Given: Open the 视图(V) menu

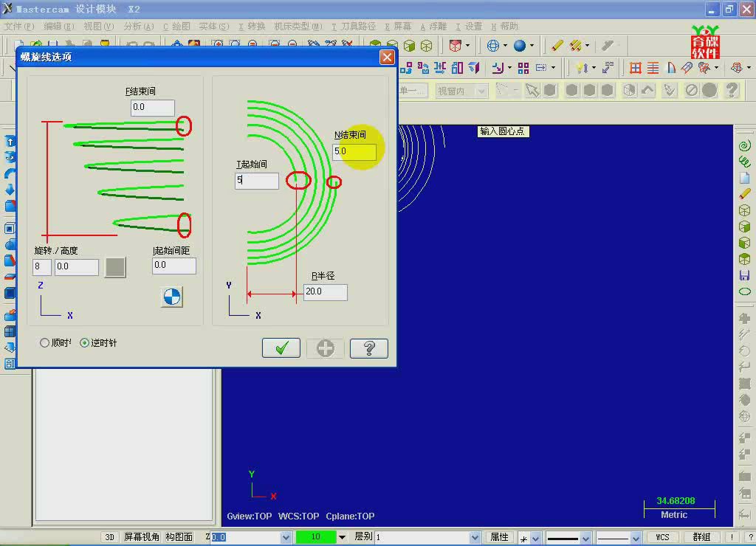Looking at the screenshot, I should [99, 27].
